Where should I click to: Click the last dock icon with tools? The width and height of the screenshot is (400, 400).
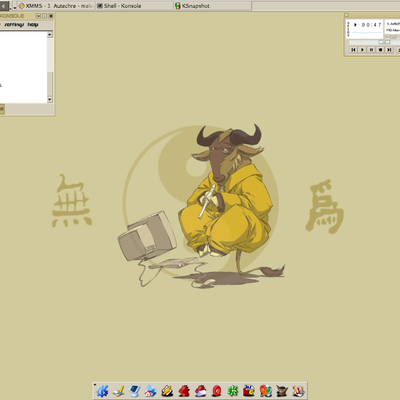pos(298,391)
